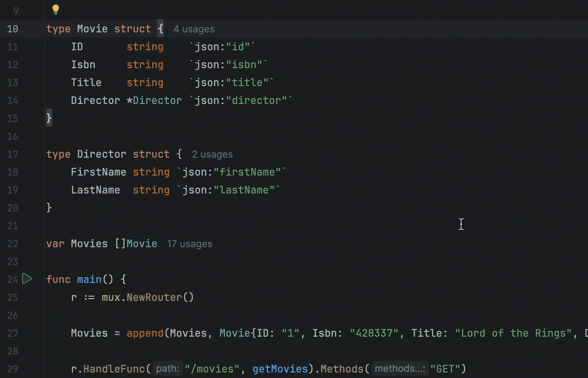The image size is (588, 378).
Task: Click the FirstName field name
Action: point(98,172)
